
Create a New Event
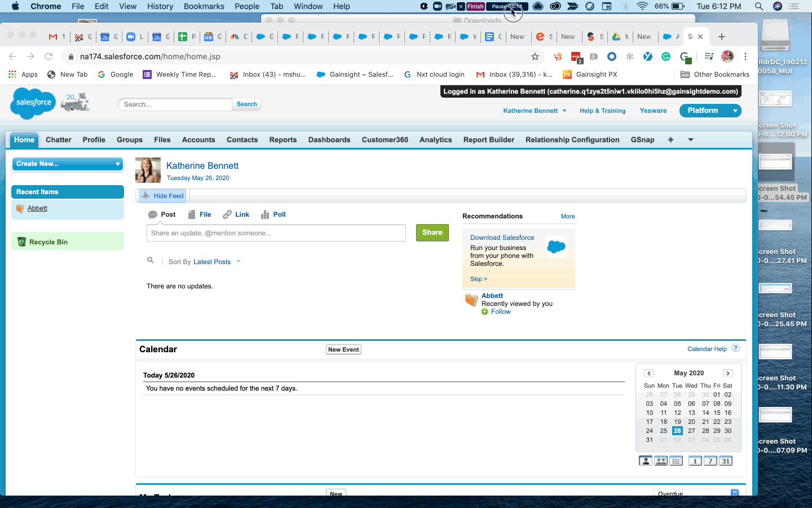pos(344,349)
